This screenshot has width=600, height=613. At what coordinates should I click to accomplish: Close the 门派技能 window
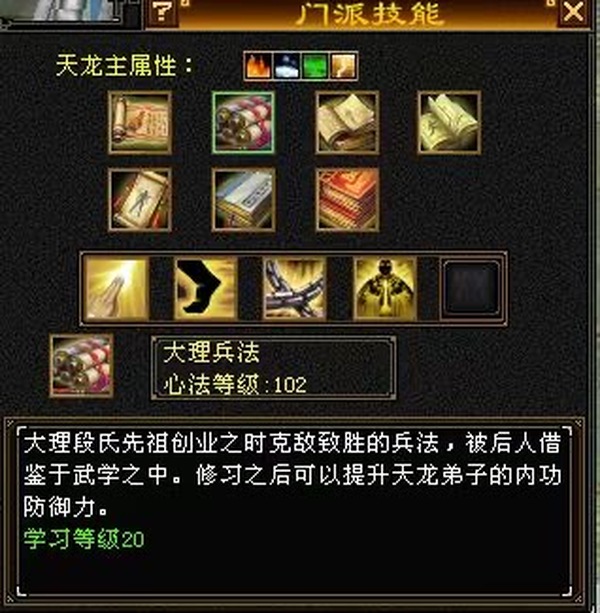[573, 13]
